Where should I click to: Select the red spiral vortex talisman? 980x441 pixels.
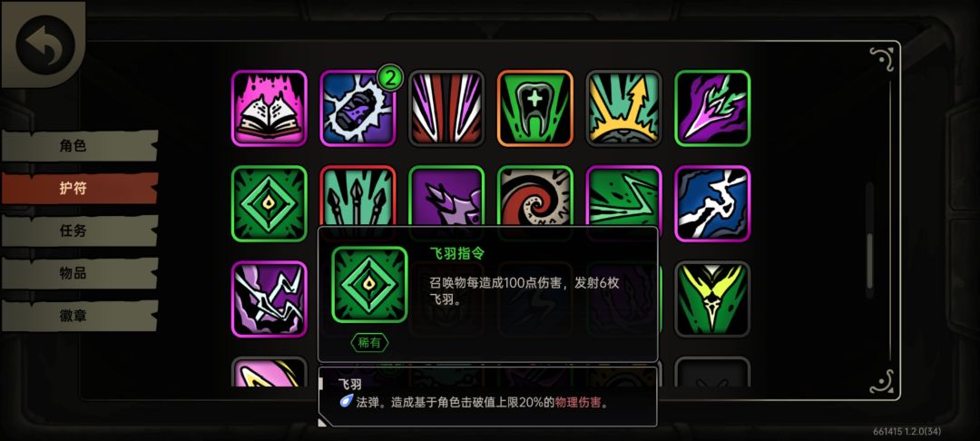pyautogui.click(x=535, y=196)
